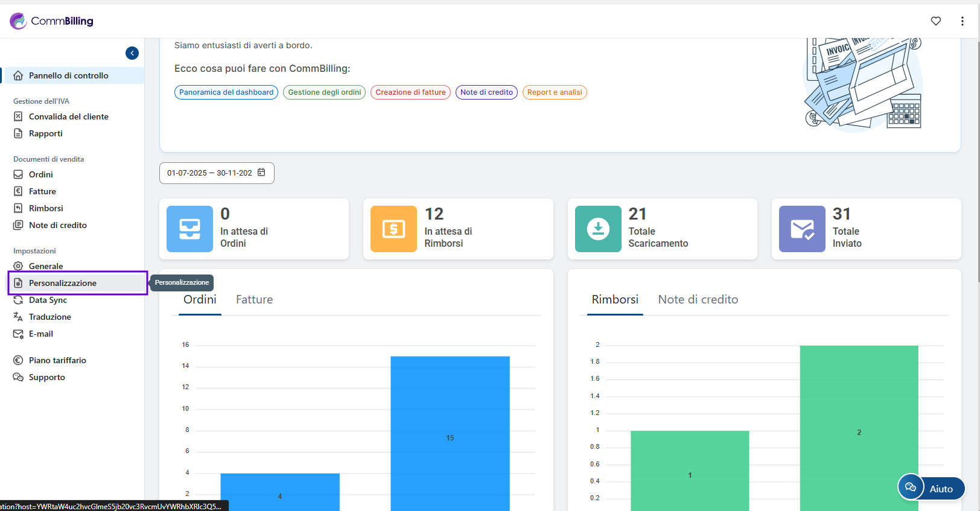Switch to the Note di credito chart tab

[x=698, y=300]
